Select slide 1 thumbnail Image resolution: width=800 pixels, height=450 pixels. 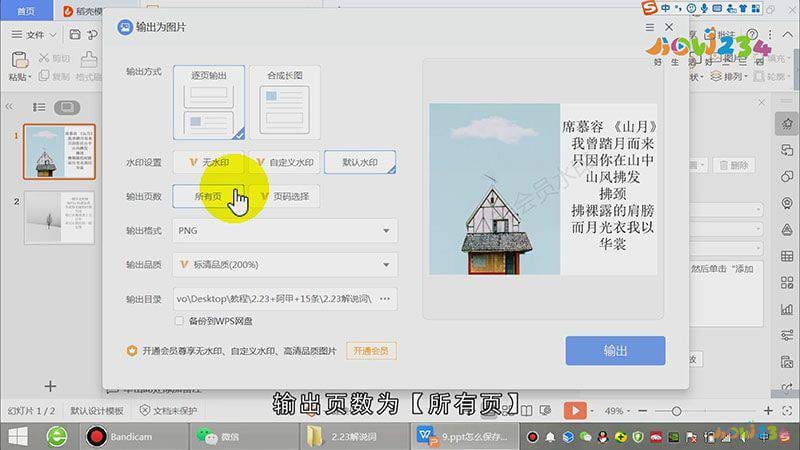tap(59, 152)
